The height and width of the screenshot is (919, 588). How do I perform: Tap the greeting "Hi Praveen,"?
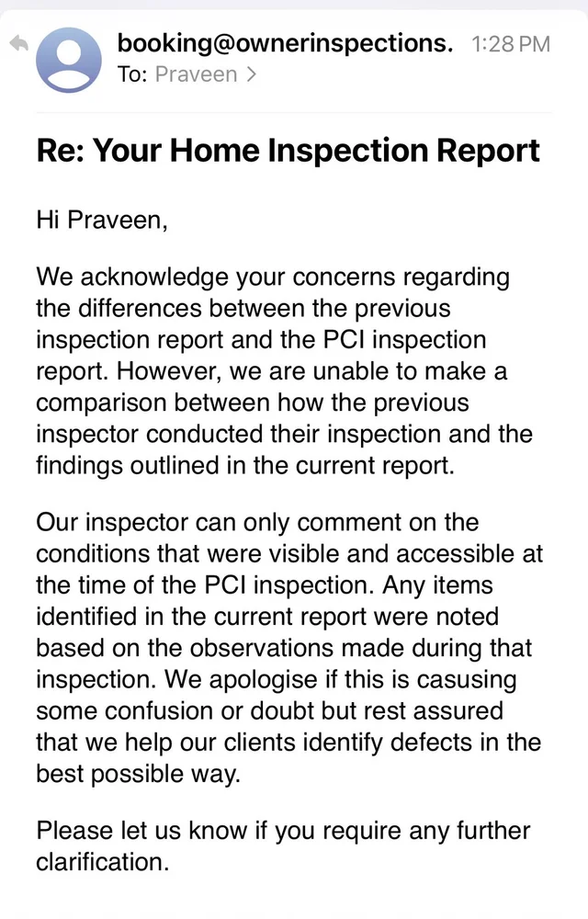pyautogui.click(x=102, y=221)
